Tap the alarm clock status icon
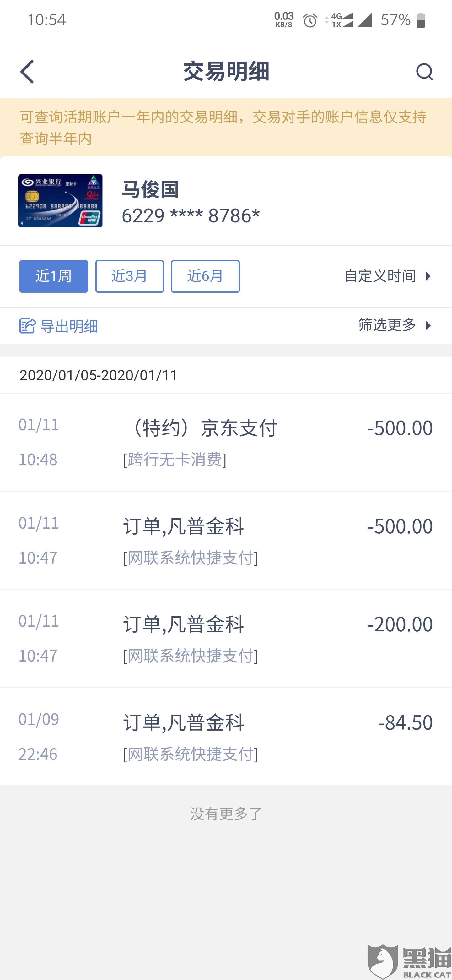This screenshot has width=452, height=980. pos(310,20)
